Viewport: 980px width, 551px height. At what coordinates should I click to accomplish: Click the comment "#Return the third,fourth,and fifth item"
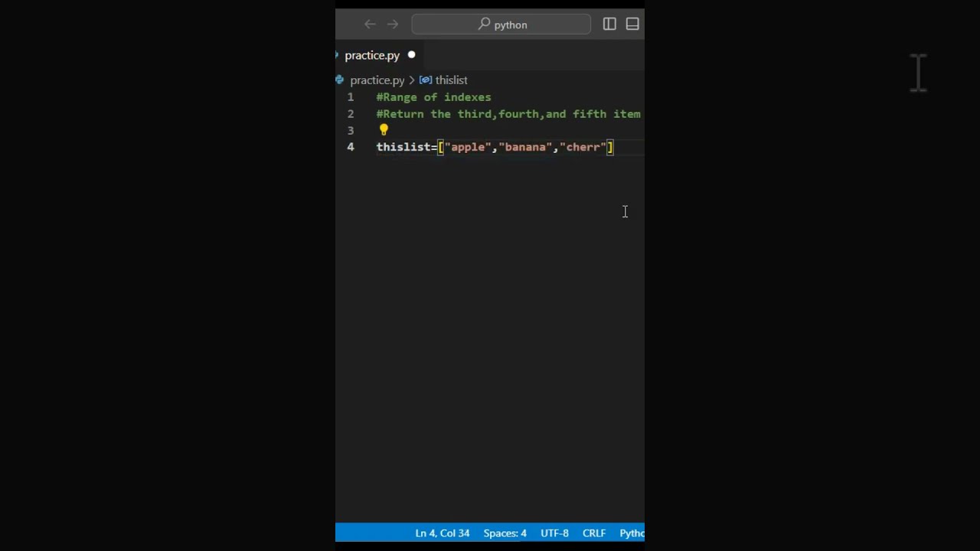[x=508, y=114]
